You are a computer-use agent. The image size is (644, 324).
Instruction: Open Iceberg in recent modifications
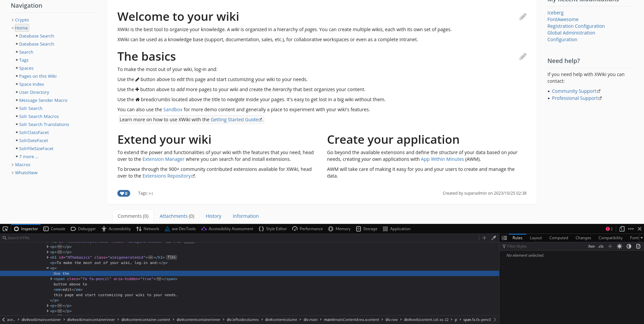tap(555, 13)
